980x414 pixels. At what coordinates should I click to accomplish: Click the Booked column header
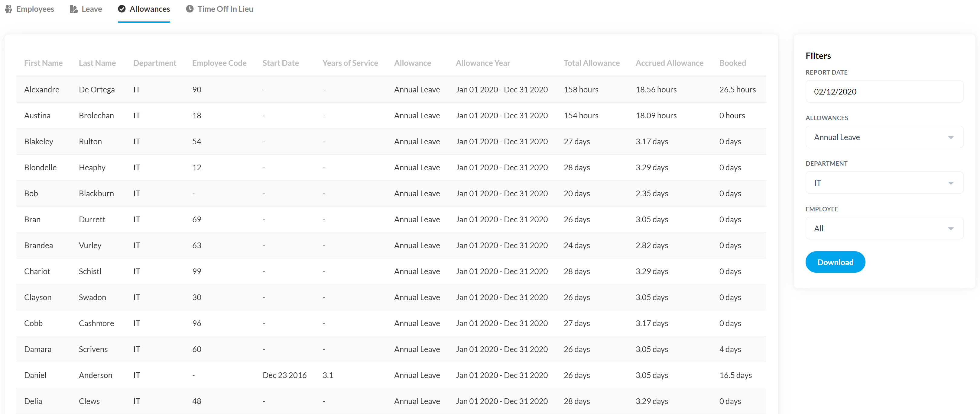click(x=733, y=63)
